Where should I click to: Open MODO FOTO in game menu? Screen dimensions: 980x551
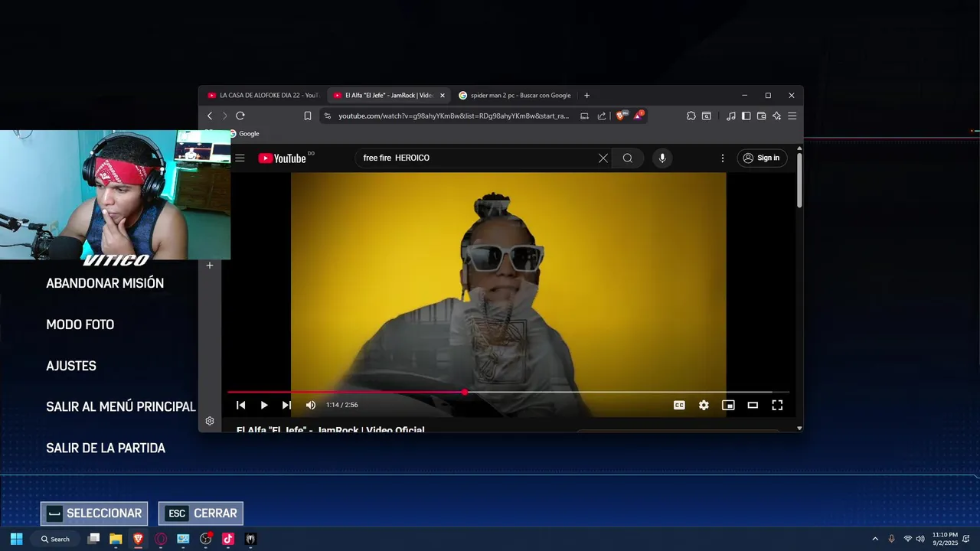coord(80,324)
